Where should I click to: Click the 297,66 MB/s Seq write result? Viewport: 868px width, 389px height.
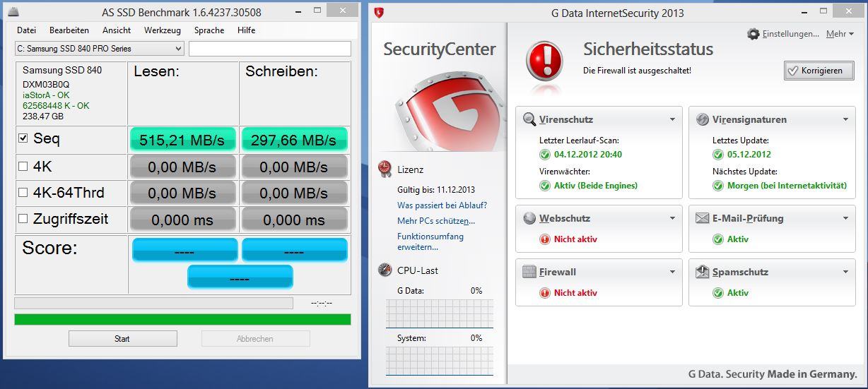(x=294, y=140)
